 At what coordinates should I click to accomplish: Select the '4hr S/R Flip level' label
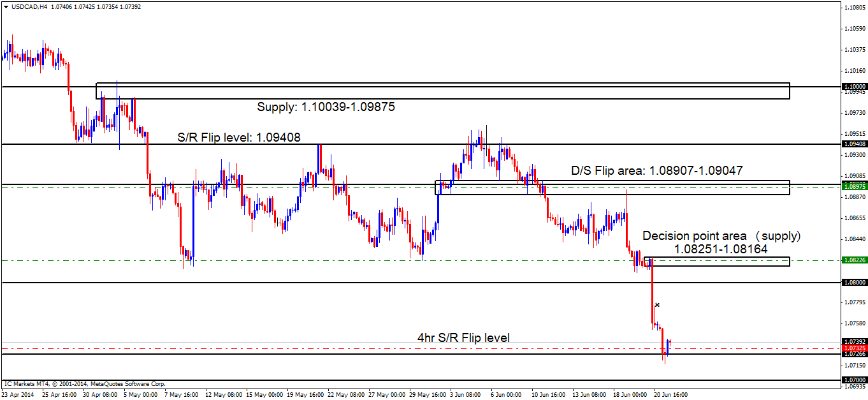click(x=463, y=337)
